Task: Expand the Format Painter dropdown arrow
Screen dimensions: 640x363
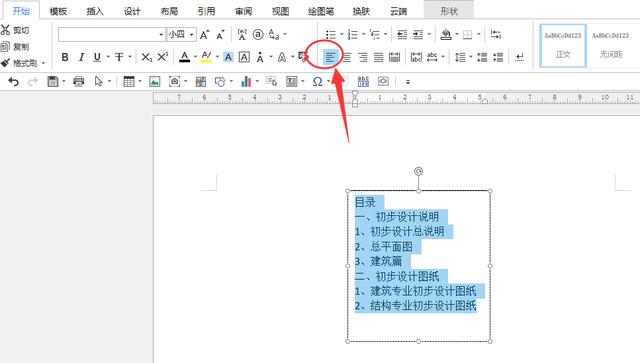Action: click(43, 63)
